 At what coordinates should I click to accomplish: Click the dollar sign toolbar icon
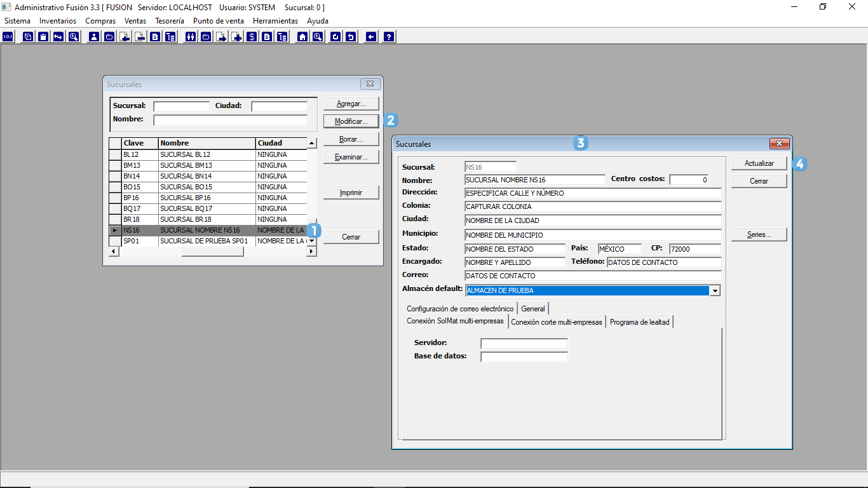(x=252, y=37)
